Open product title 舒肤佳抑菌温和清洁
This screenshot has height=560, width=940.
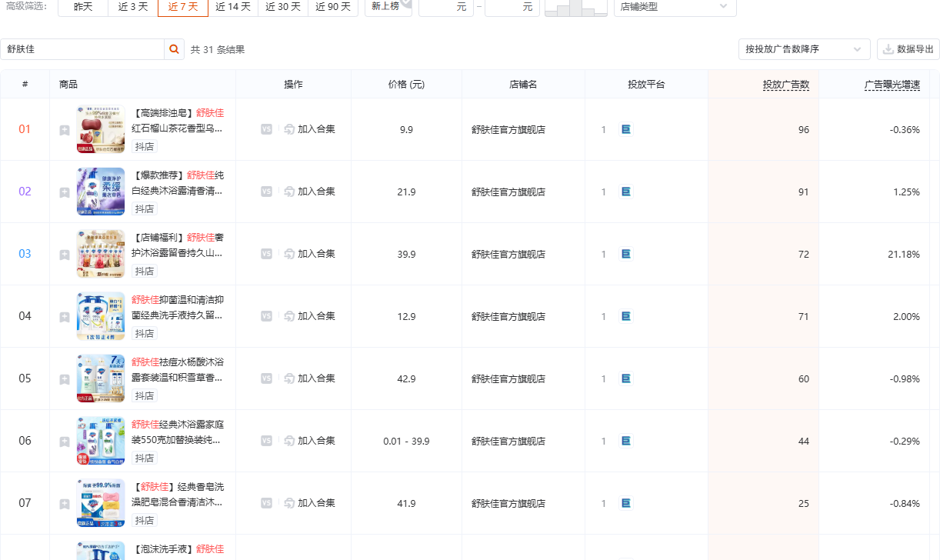pyautogui.click(x=178, y=307)
